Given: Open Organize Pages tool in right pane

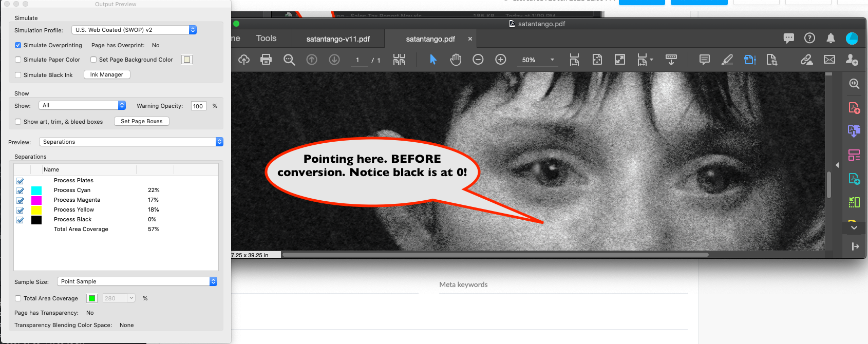Looking at the screenshot, I should [854, 155].
